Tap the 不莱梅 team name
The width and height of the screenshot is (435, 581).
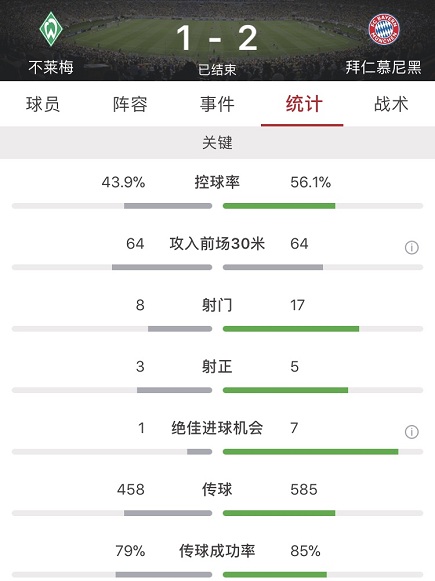[x=51, y=67]
